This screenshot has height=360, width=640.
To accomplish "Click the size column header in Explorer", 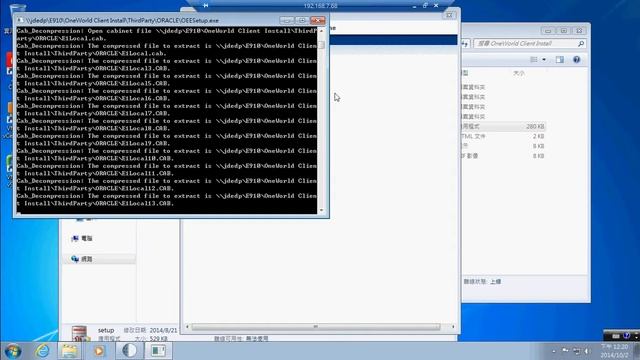I will click(x=519, y=73).
